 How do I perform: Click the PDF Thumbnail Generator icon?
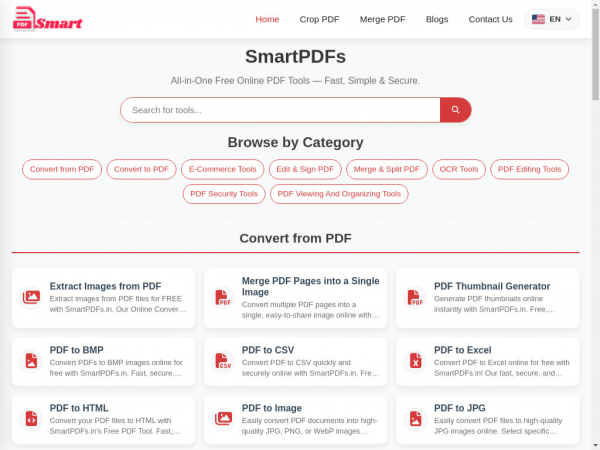416,297
